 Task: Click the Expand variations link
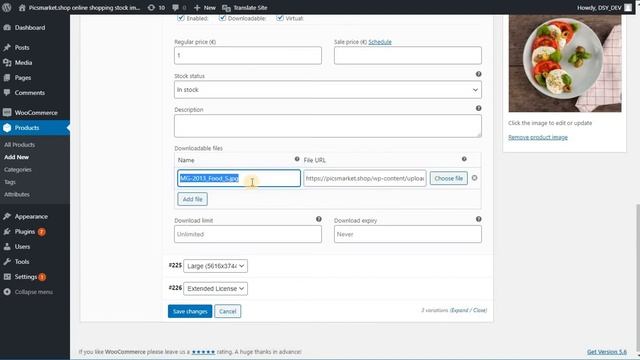(x=460, y=310)
